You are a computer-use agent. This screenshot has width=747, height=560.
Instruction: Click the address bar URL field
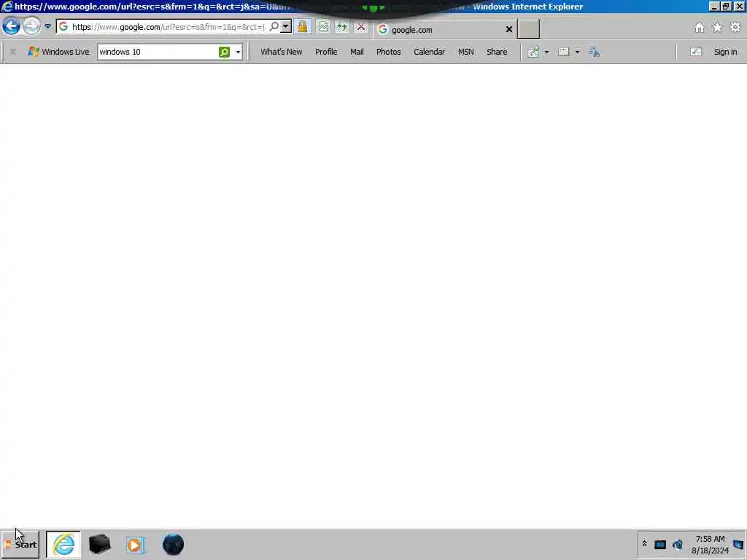click(x=169, y=27)
